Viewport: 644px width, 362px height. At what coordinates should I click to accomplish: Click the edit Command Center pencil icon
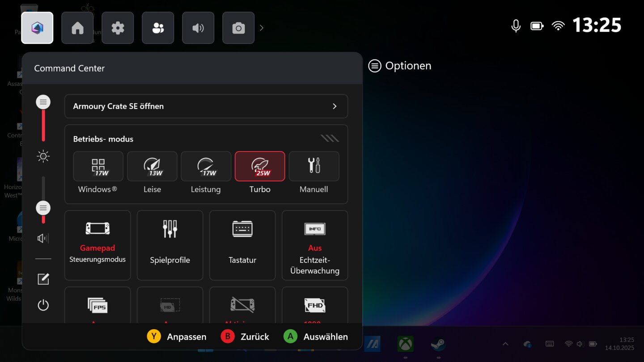click(x=43, y=279)
